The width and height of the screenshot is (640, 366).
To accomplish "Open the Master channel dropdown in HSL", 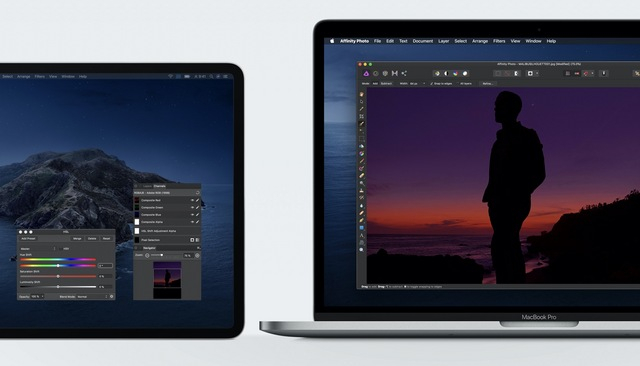I will tap(38, 248).
